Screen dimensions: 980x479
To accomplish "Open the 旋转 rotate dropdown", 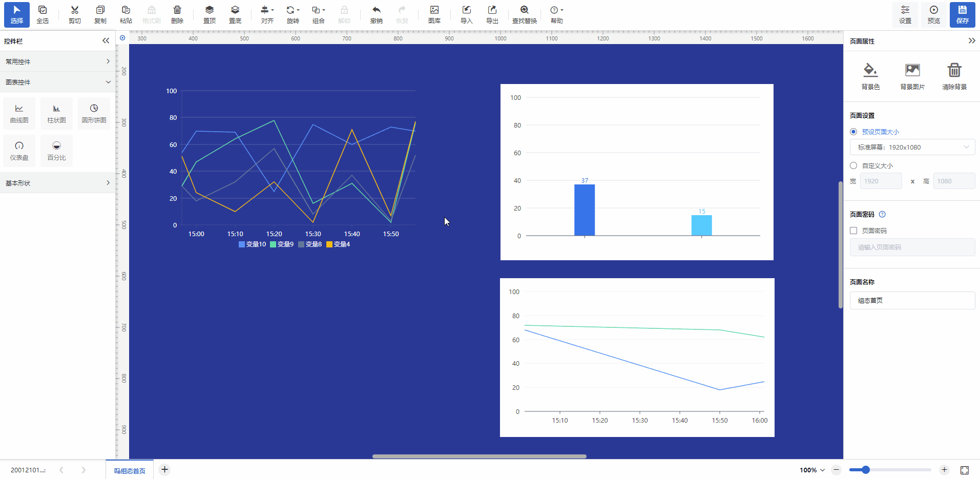I will click(x=293, y=14).
